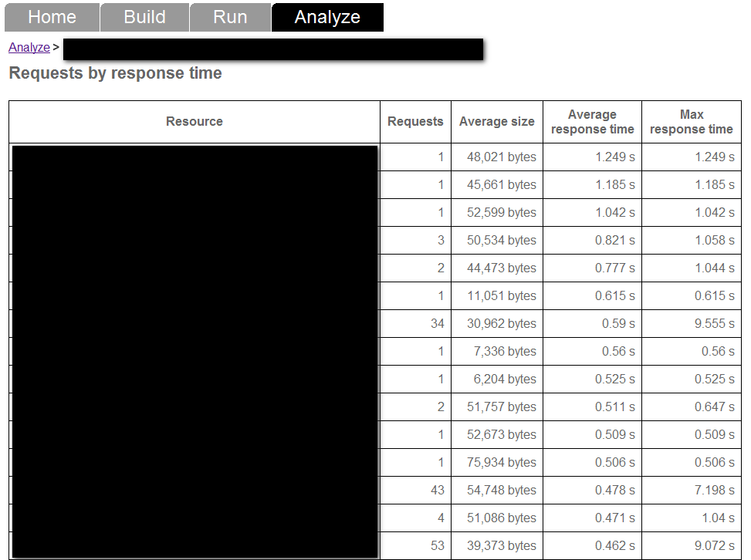Click the Average response time header

click(592, 122)
